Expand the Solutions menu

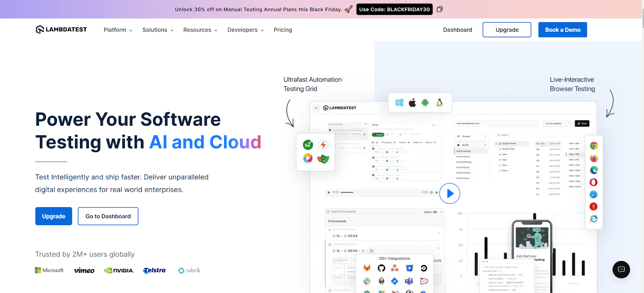coord(158,30)
